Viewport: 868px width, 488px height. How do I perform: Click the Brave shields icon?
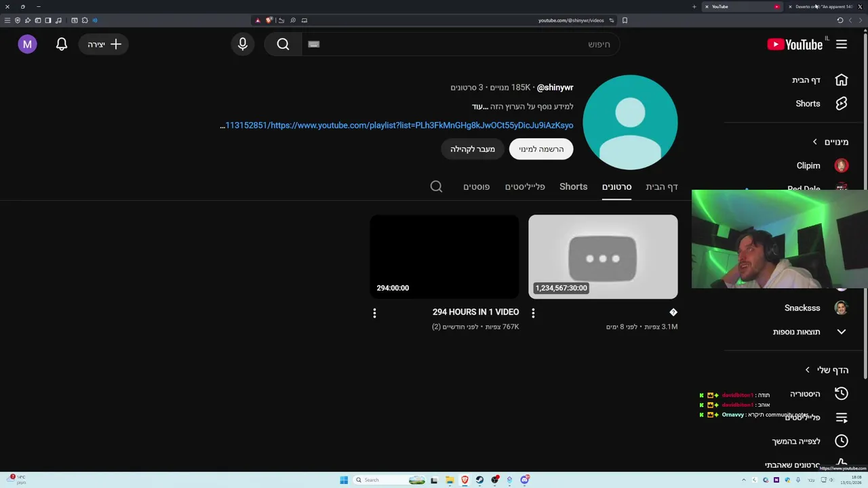[269, 20]
